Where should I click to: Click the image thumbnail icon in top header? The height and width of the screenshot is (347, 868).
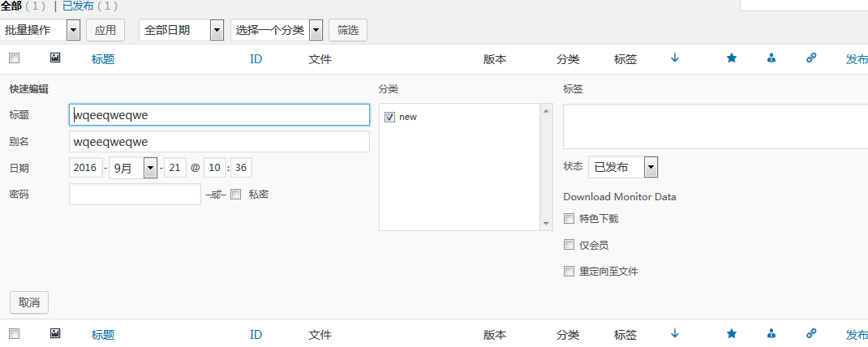pyautogui.click(x=55, y=58)
